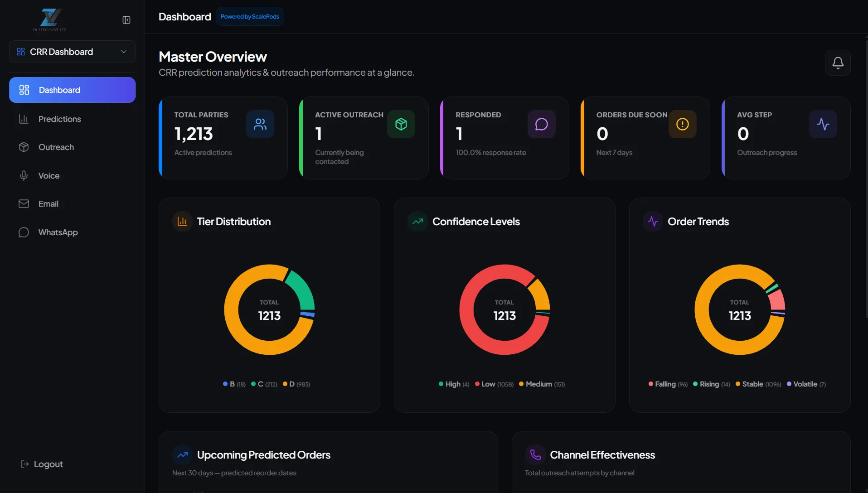Image resolution: width=868 pixels, height=493 pixels.
Task: Open Predictions page in sidebar
Action: pyautogui.click(x=72, y=119)
